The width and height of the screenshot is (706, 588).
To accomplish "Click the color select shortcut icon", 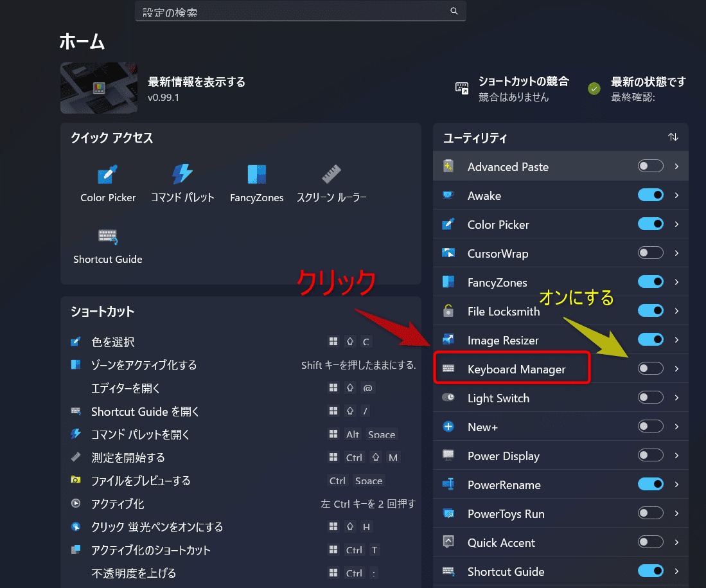I will [76, 341].
